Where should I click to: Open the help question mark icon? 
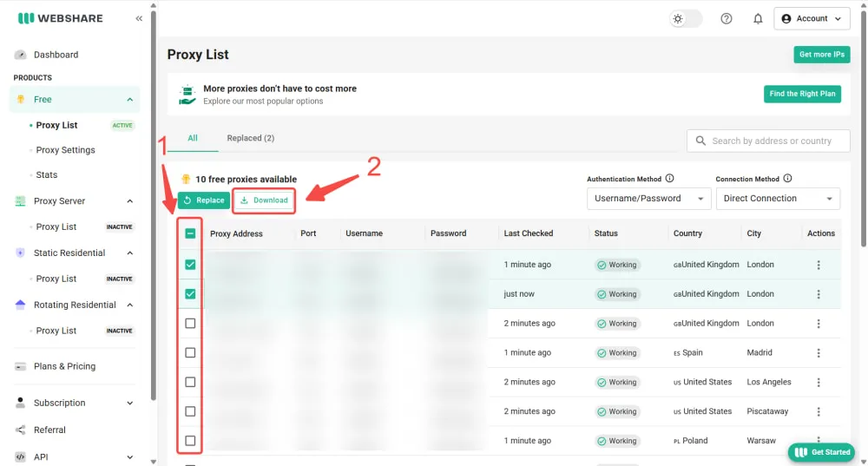(727, 19)
